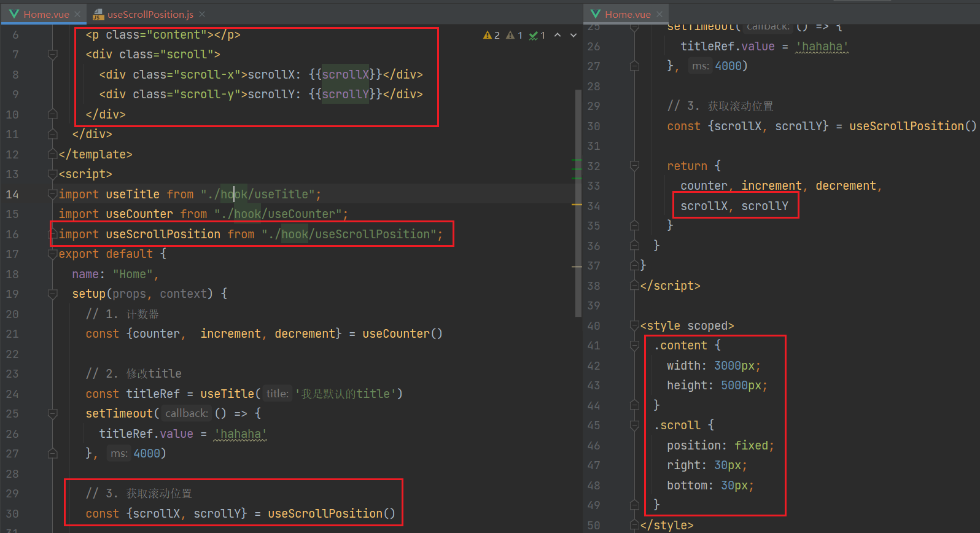The image size is (980, 533).
Task: Fold the return block at right line 32
Action: [634, 166]
